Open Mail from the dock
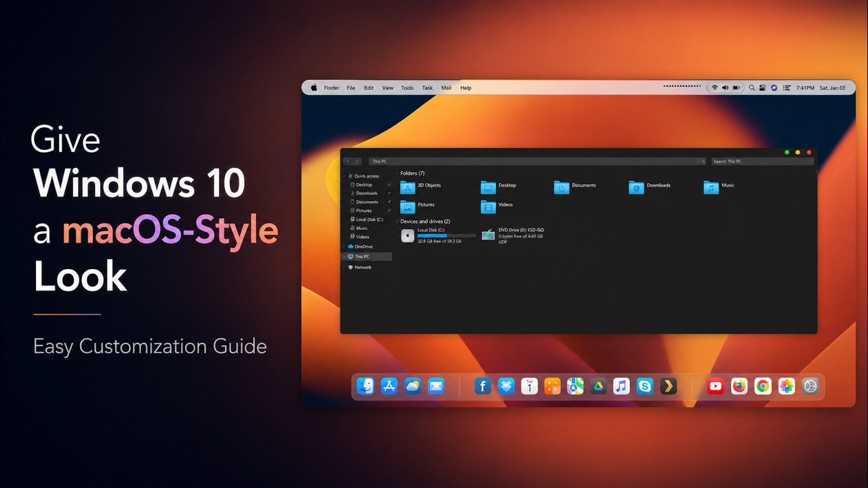This screenshot has height=488, width=868. [436, 386]
